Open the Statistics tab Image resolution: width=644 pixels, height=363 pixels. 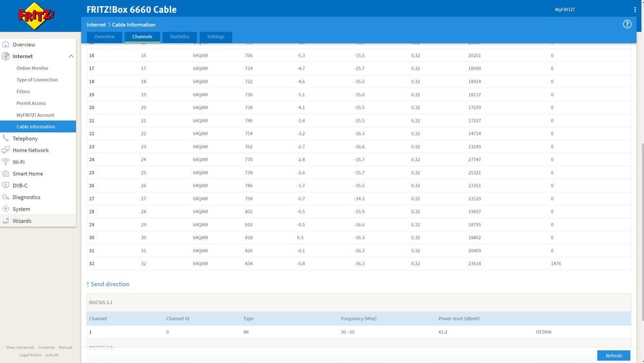[179, 37]
